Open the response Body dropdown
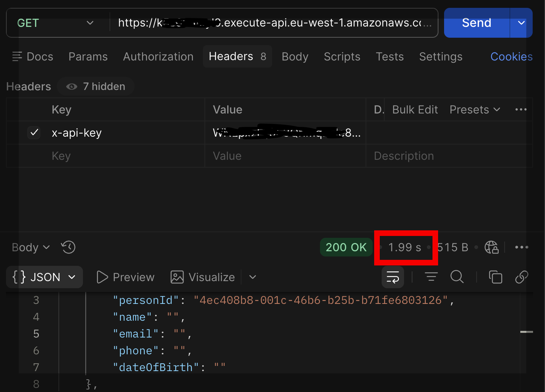This screenshot has width=545, height=392. coord(31,247)
